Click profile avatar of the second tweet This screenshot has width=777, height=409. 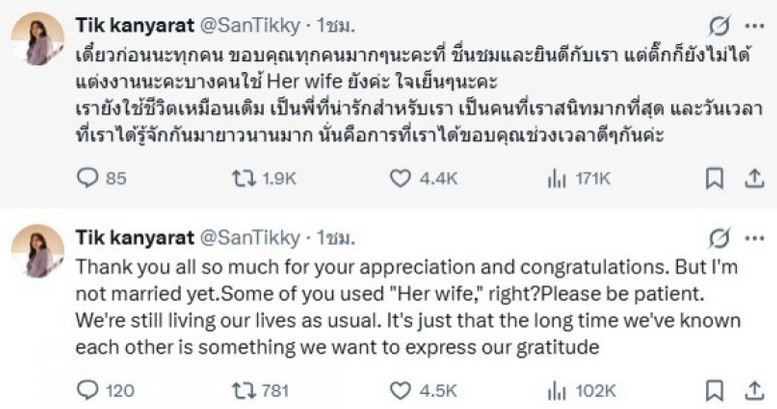tap(38, 251)
